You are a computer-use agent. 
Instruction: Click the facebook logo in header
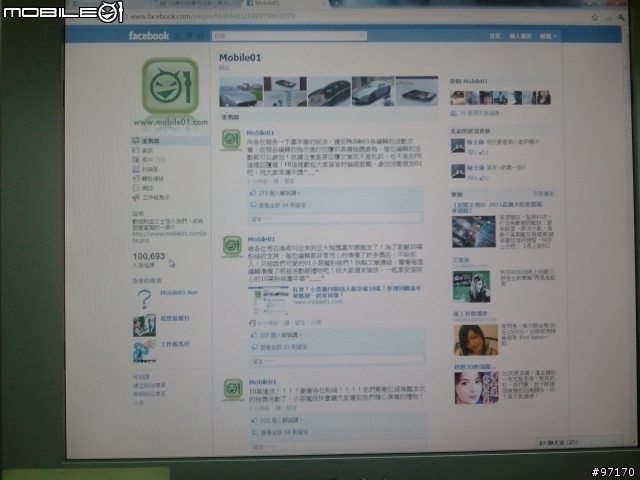click(x=149, y=36)
